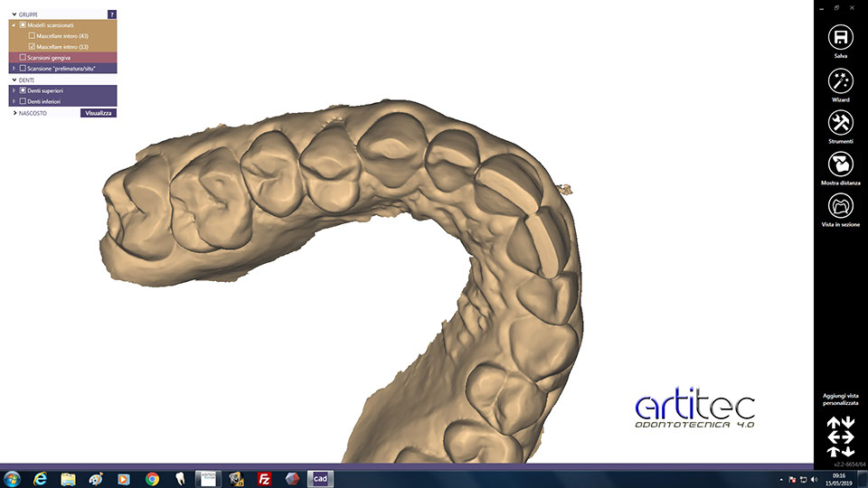Click the view direction arrows icon
The width and height of the screenshot is (868, 488).
tap(840, 436)
